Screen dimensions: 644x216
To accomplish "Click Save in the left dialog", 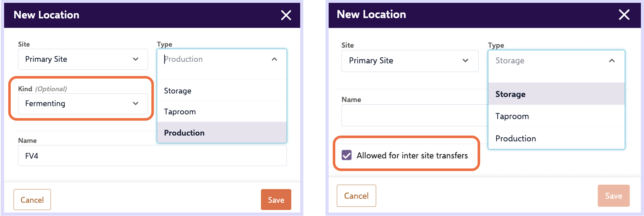I will click(x=276, y=200).
